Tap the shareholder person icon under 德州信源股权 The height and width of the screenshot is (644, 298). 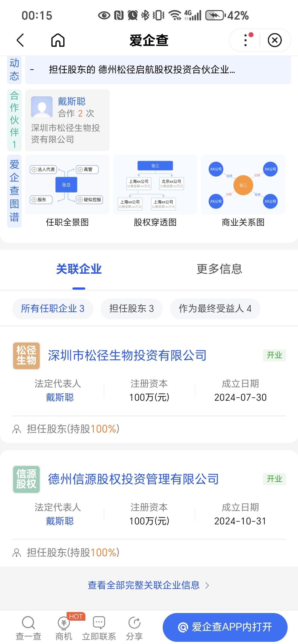point(17,553)
